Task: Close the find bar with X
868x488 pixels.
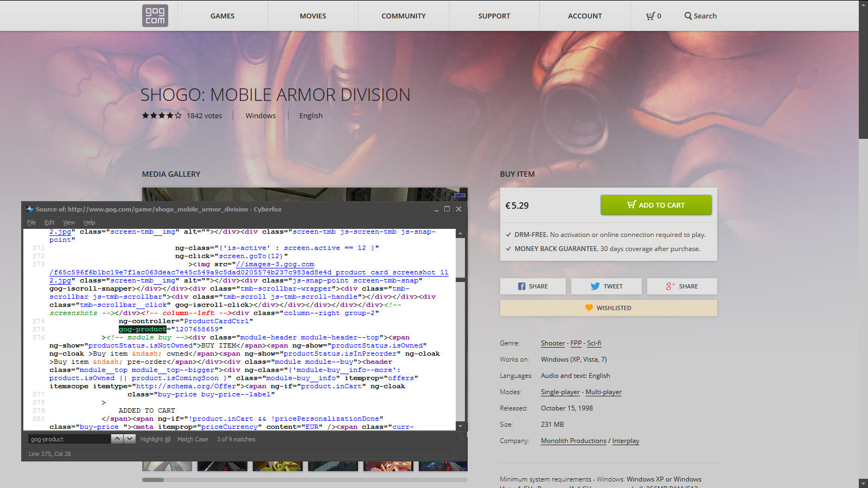Action: point(456,439)
